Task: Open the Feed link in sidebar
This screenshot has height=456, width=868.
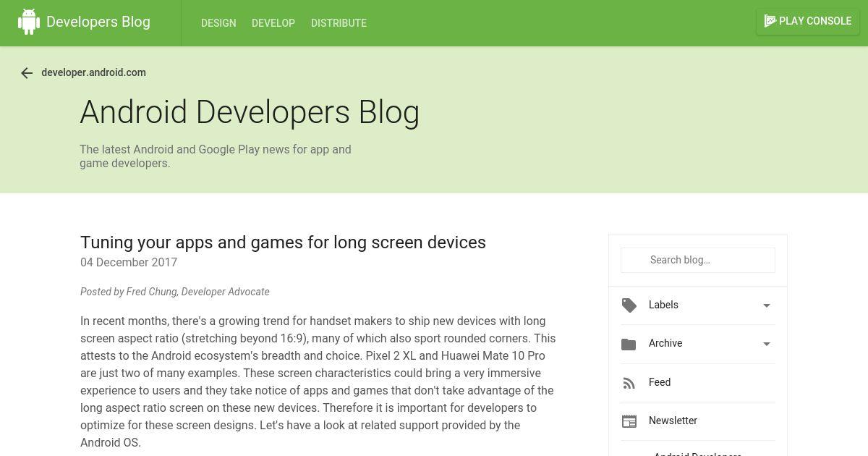Action: [x=660, y=382]
